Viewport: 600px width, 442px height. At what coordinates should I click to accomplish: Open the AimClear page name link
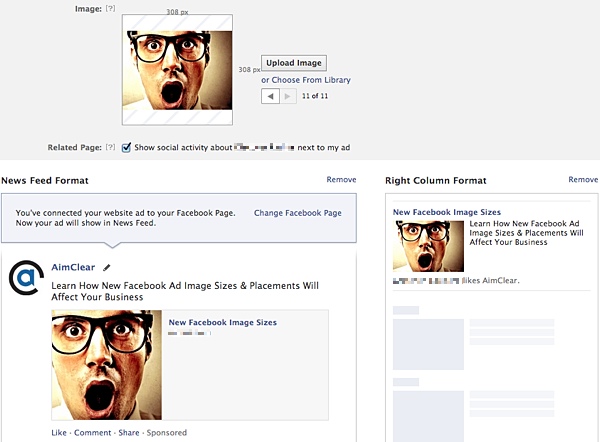coord(73,267)
